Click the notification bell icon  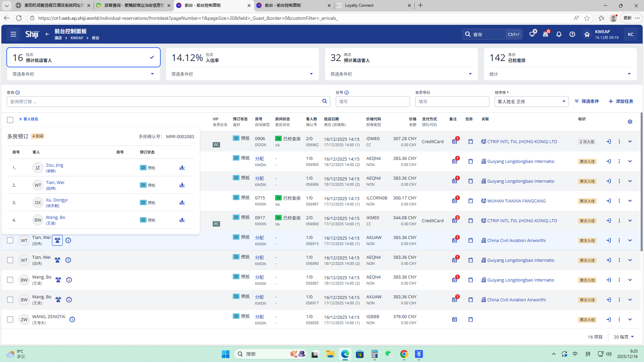(x=559, y=34)
